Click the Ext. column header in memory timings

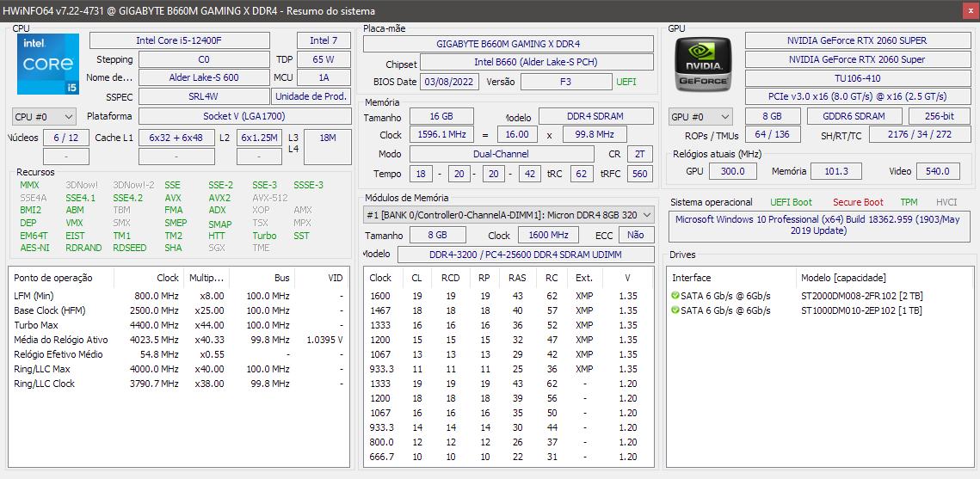pos(583,278)
